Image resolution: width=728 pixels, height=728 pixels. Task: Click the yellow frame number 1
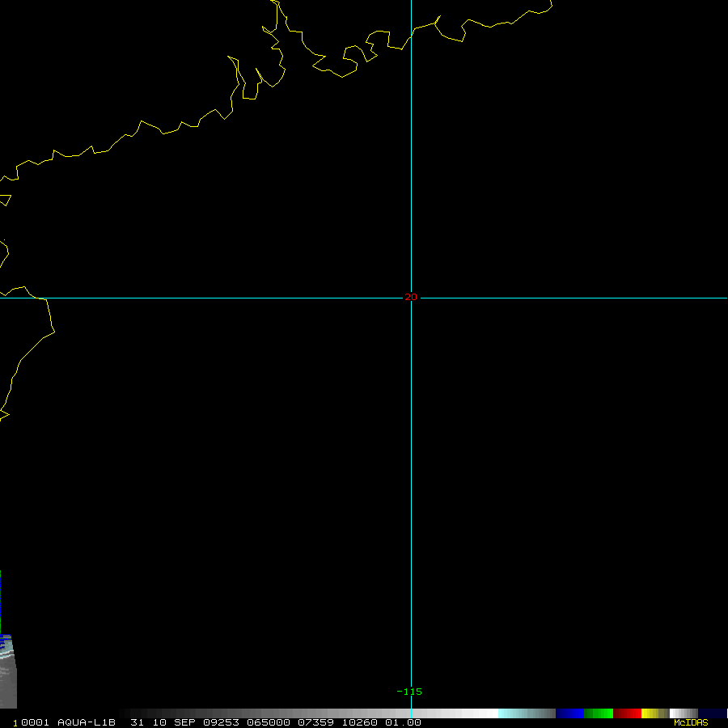[x=15, y=723]
